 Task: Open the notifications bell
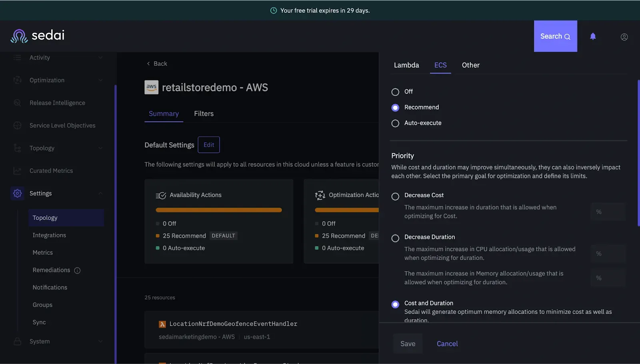point(593,36)
